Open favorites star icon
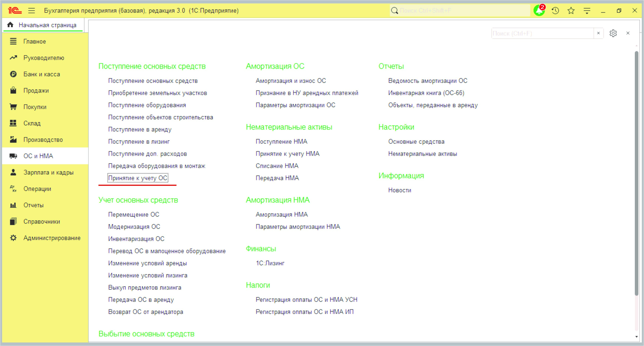644x346 pixels. [571, 11]
